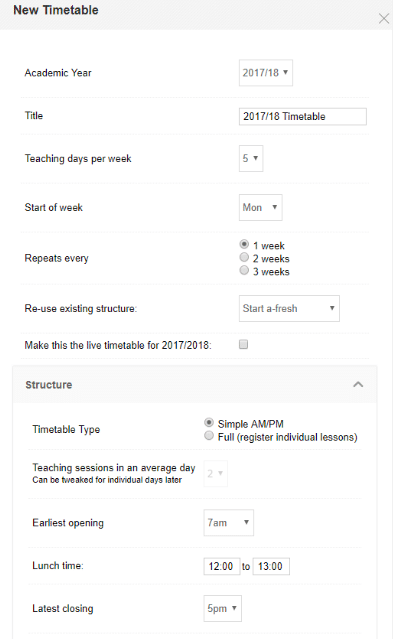Screen dimensions: 393x639
Task: Tick the live timetable for 2017/2018 checkbox
Action: 243,345
